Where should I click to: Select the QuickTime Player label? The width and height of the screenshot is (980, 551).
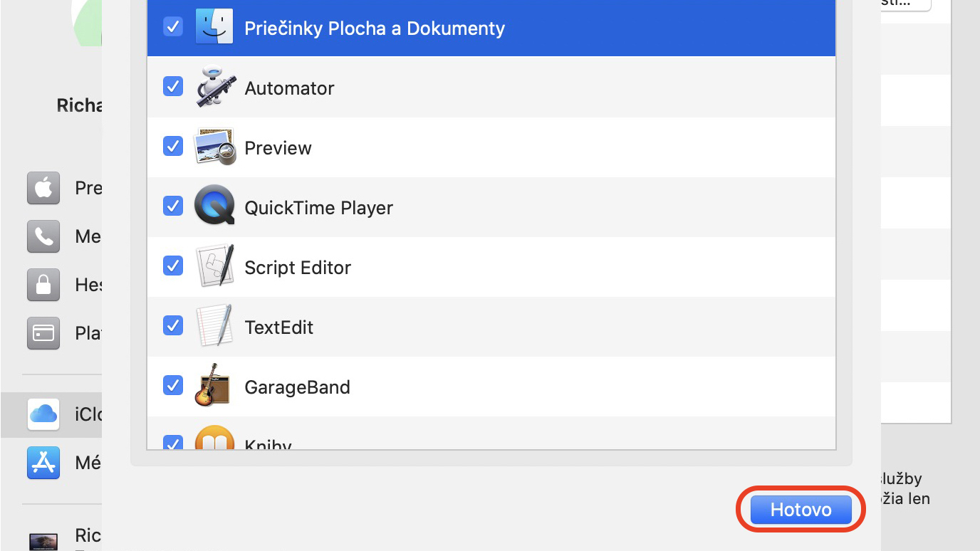[318, 208]
